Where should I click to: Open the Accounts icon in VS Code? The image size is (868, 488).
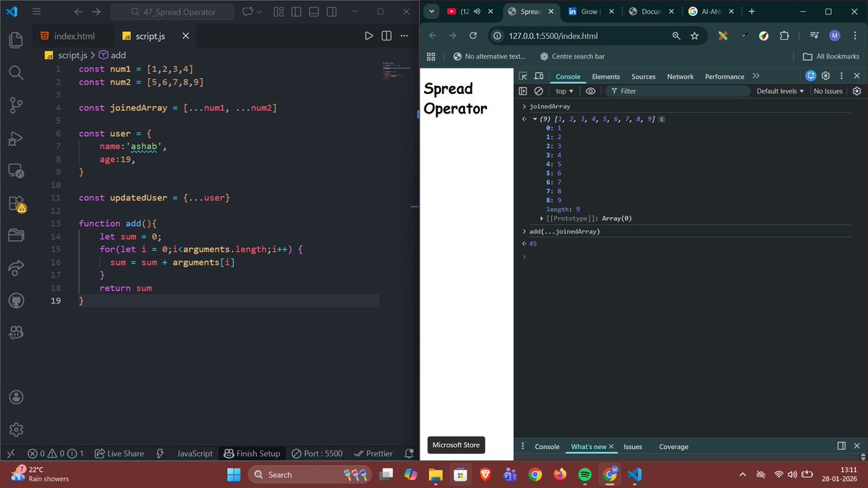(x=16, y=397)
